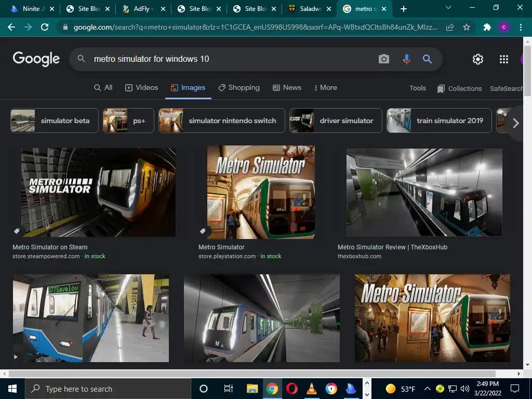Screen dimensions: 532x399
Task: Select the simulator nintendo switch chip
Action: pos(221,121)
